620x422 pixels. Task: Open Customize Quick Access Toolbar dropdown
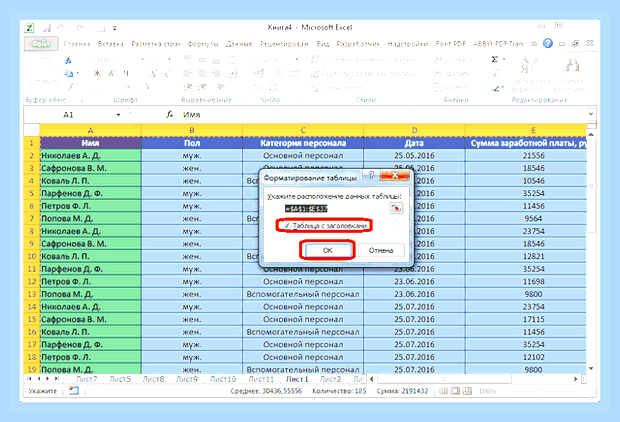pos(115,28)
